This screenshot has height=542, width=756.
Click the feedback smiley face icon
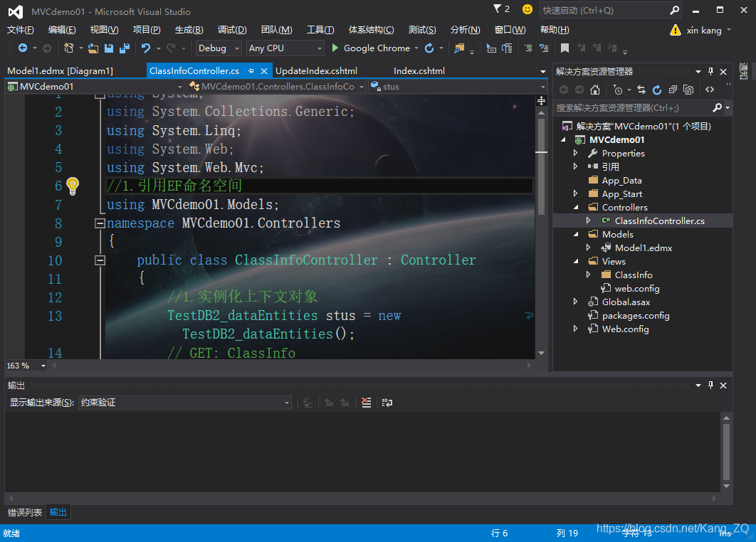[x=527, y=10]
